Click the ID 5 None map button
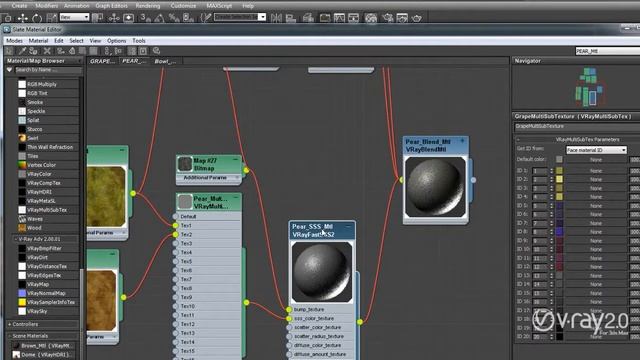640x360 pixels. (596, 206)
